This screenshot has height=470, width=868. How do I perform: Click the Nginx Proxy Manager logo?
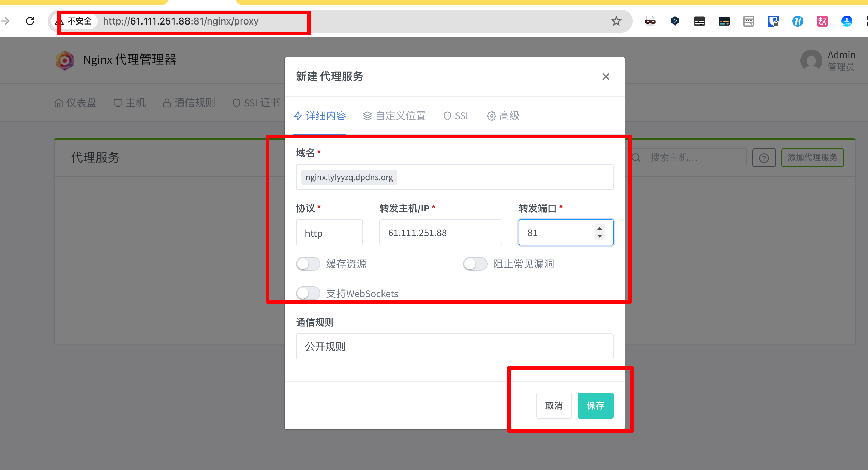[x=65, y=60]
